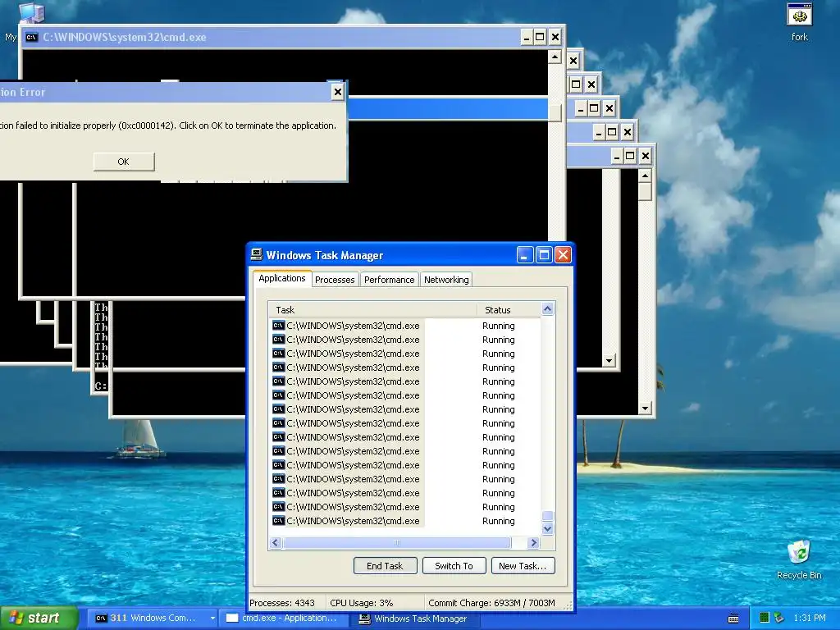Minimize the Windows Task Manager window
The width and height of the screenshot is (840, 630).
coord(524,254)
